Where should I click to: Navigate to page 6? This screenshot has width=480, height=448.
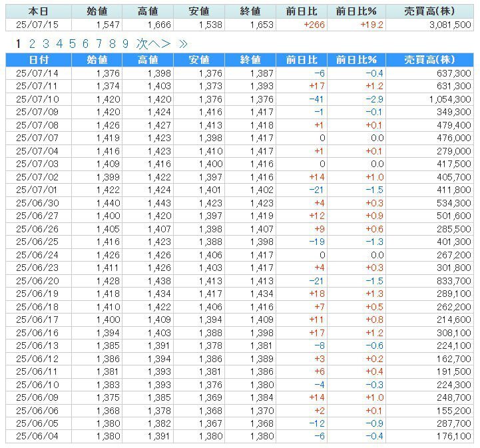coord(85,44)
